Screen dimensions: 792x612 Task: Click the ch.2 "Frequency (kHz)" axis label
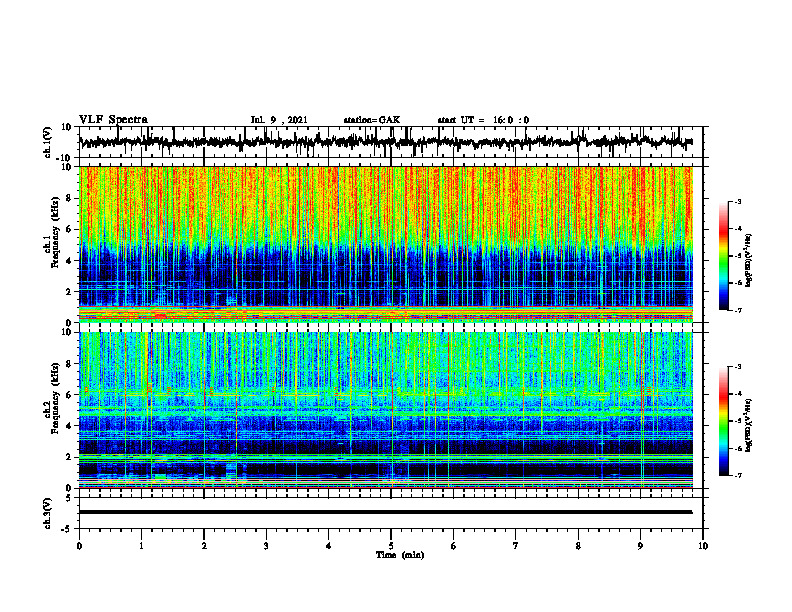click(x=55, y=398)
